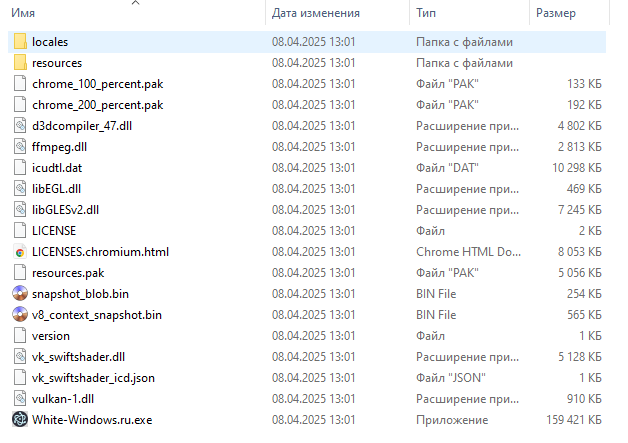The height and width of the screenshot is (443, 628).
Task: Click the resources.pak file icon
Action: pyautogui.click(x=20, y=273)
